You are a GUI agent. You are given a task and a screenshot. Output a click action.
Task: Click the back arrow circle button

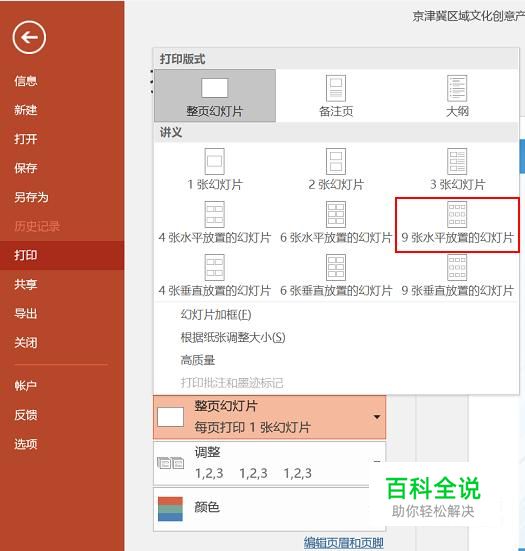(29, 37)
